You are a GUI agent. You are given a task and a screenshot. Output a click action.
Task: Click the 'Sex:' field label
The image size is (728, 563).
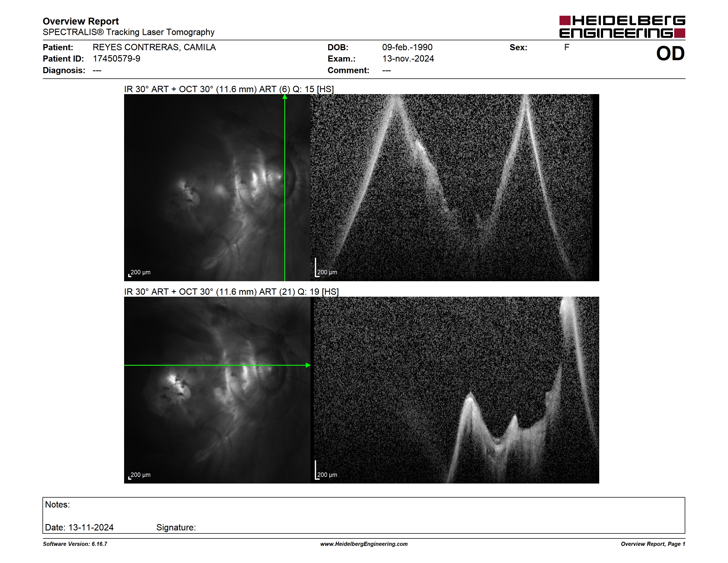point(518,47)
